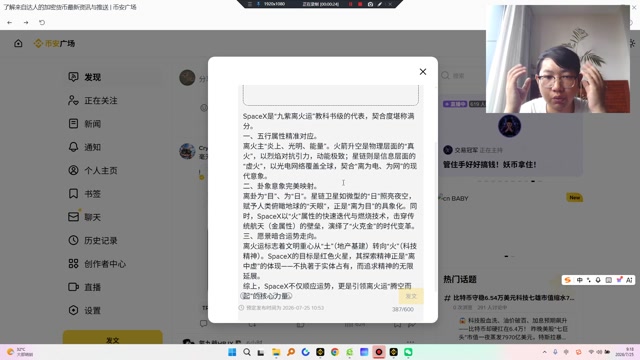This screenshot has height=360, width=640.
Task: Click the New badge beside cn BABY
Action: click(x=575, y=198)
